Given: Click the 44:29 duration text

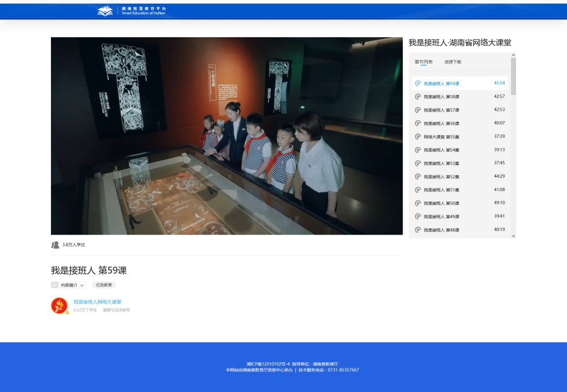Looking at the screenshot, I should pos(499,176).
